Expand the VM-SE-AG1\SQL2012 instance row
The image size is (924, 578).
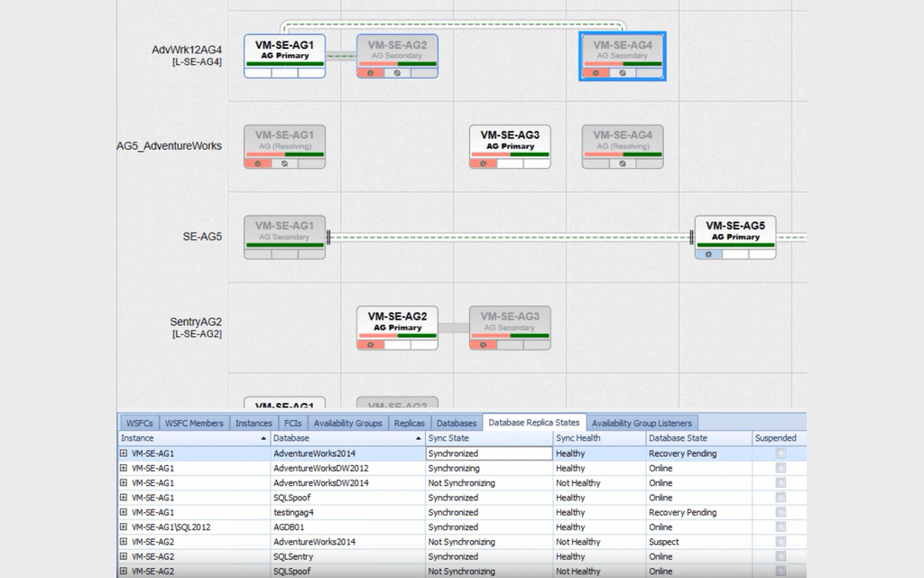coord(122,527)
